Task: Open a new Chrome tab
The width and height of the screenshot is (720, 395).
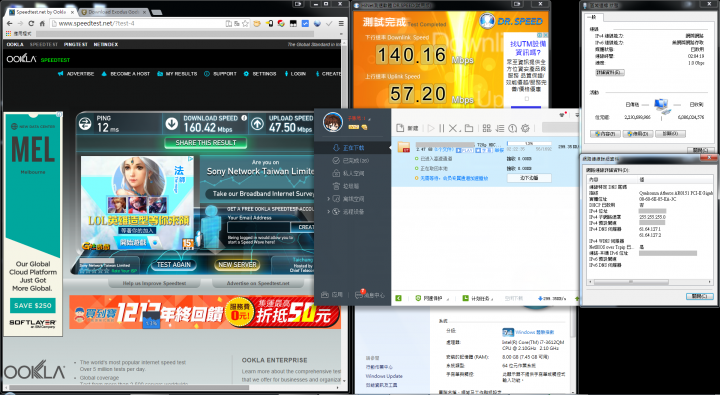Action: (x=157, y=12)
